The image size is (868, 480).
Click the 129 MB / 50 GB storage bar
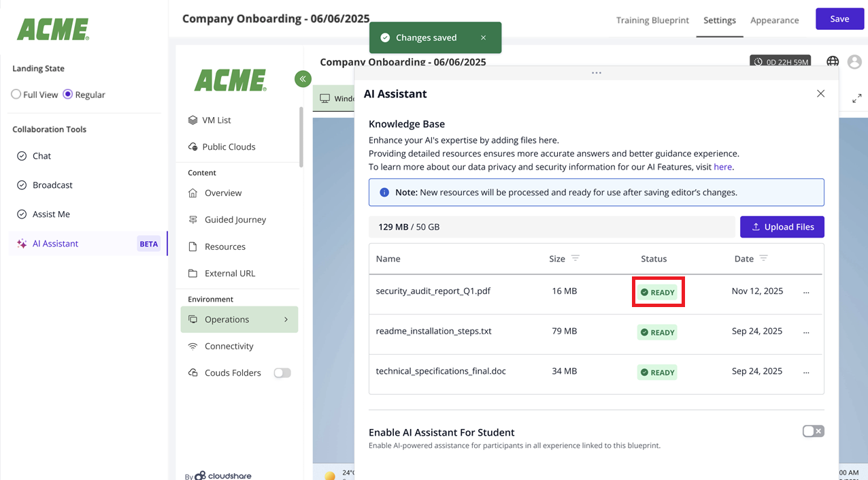[552, 227]
